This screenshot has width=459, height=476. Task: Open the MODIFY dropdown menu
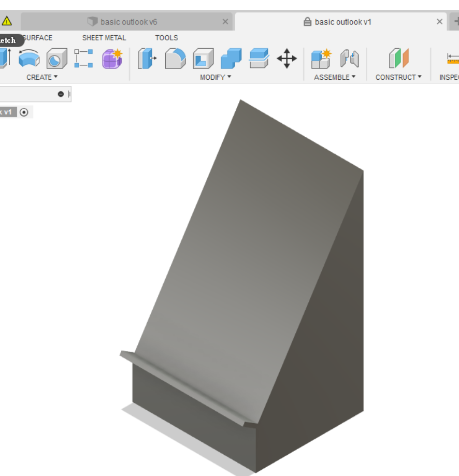(x=216, y=77)
